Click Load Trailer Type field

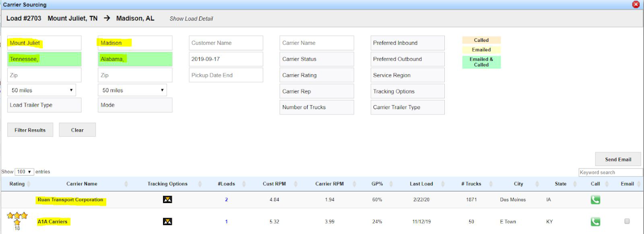coord(44,105)
